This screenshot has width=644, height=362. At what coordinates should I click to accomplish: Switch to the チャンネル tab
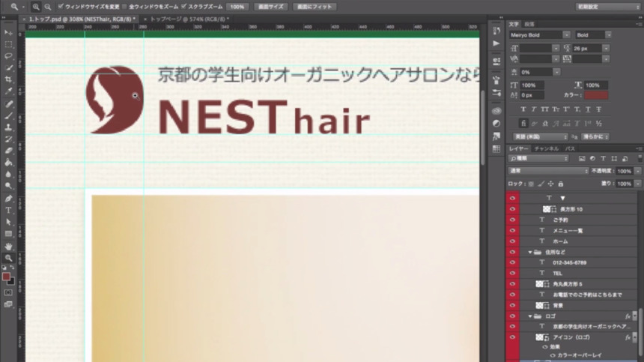pos(546,148)
